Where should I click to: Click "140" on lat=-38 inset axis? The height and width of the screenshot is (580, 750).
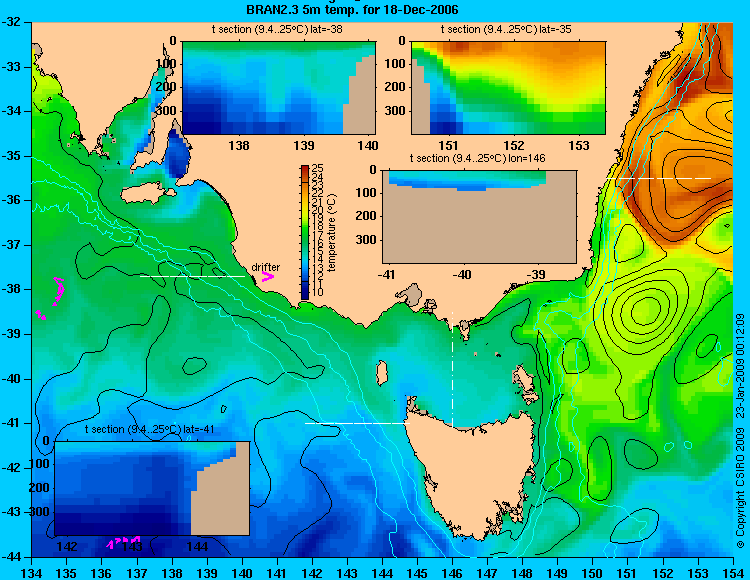368,145
